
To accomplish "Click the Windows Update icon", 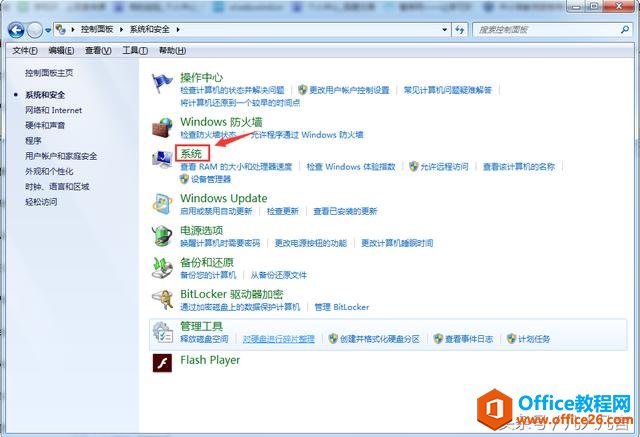I will tap(162, 204).
